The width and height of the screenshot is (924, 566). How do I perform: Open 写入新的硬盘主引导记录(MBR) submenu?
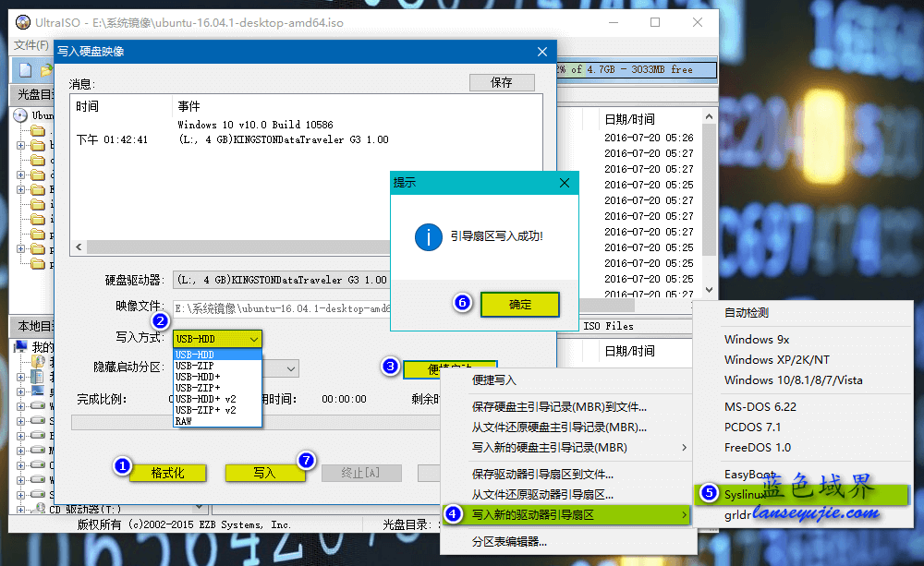coord(566,448)
